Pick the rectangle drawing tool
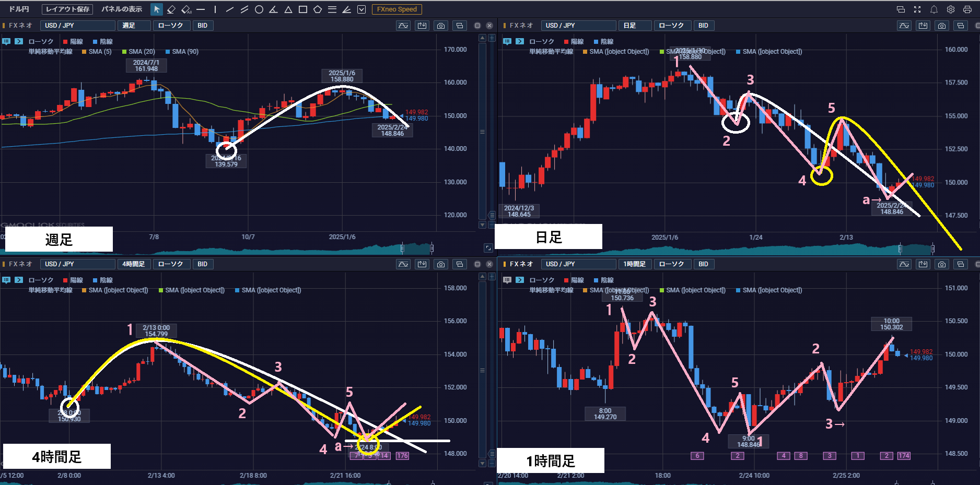The height and width of the screenshot is (485, 980). pos(302,9)
